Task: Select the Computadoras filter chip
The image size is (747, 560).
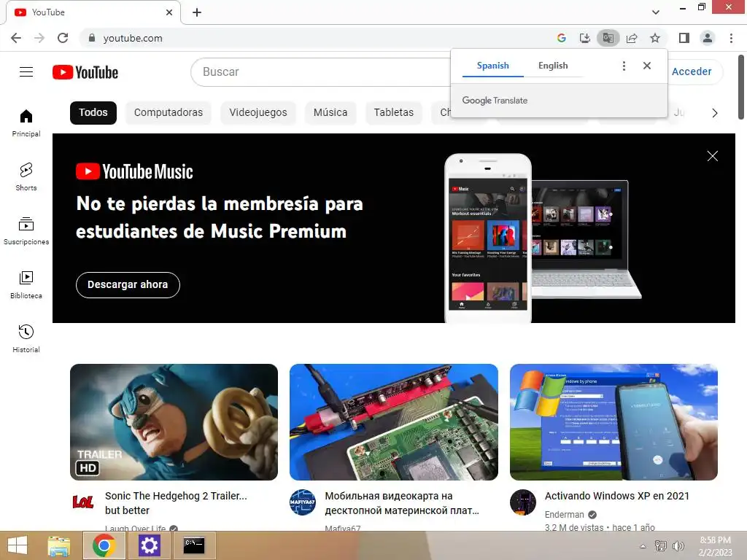Action: click(169, 113)
